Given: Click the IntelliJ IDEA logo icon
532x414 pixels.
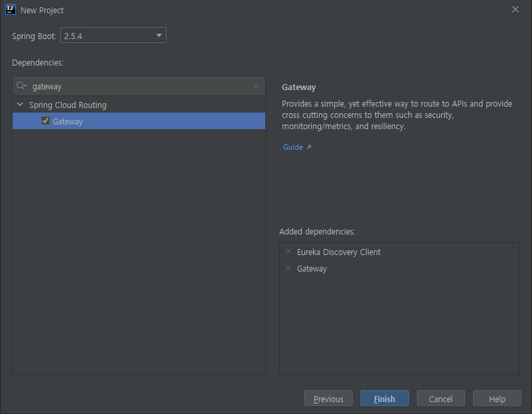Looking at the screenshot, I should coord(10,10).
